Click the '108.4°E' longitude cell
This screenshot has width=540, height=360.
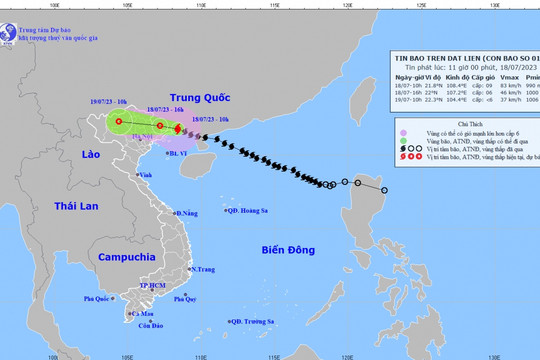457,85
